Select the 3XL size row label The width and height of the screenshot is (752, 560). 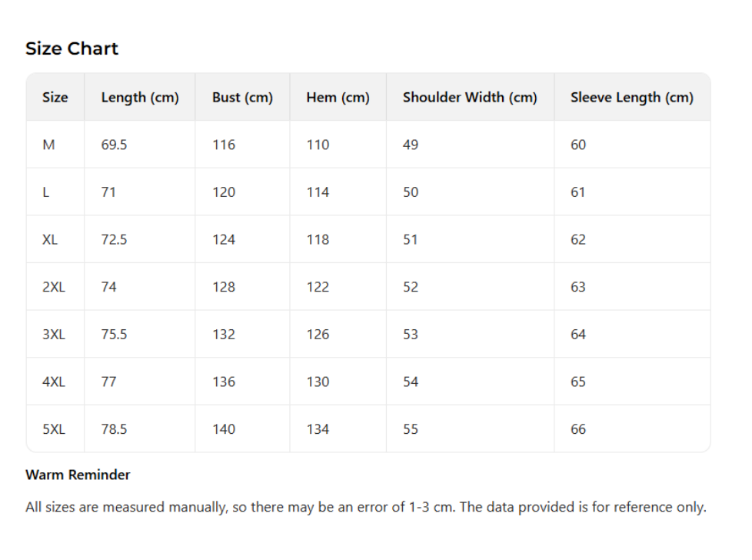pos(54,335)
